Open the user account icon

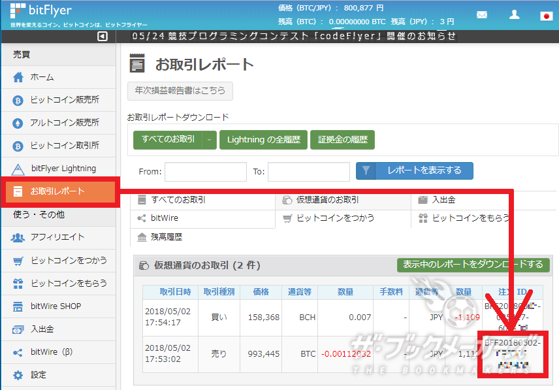click(514, 14)
